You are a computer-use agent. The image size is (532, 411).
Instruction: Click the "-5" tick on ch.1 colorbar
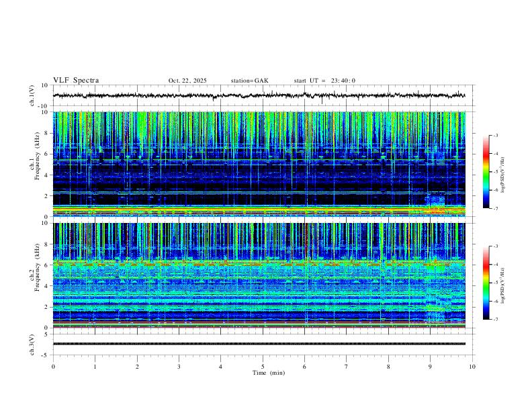(495, 172)
